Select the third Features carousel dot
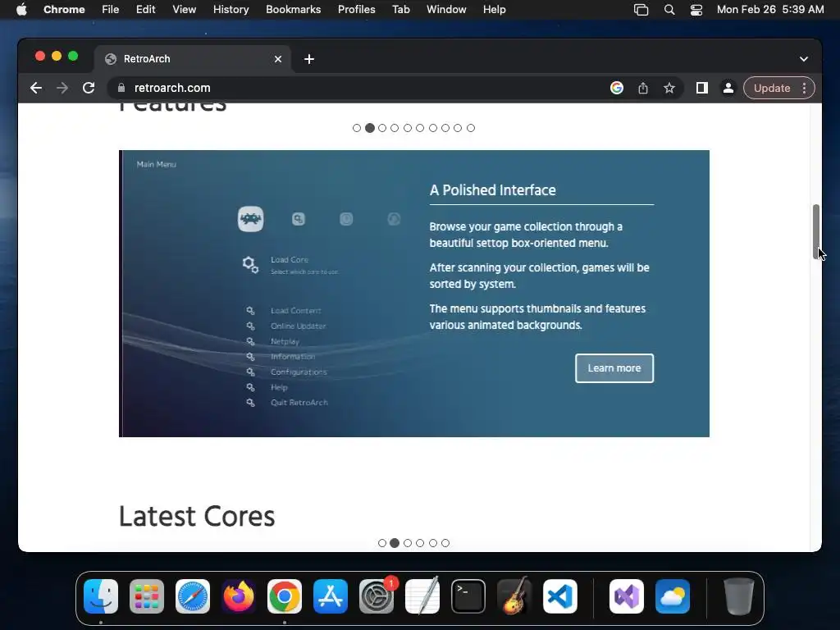 pos(382,128)
